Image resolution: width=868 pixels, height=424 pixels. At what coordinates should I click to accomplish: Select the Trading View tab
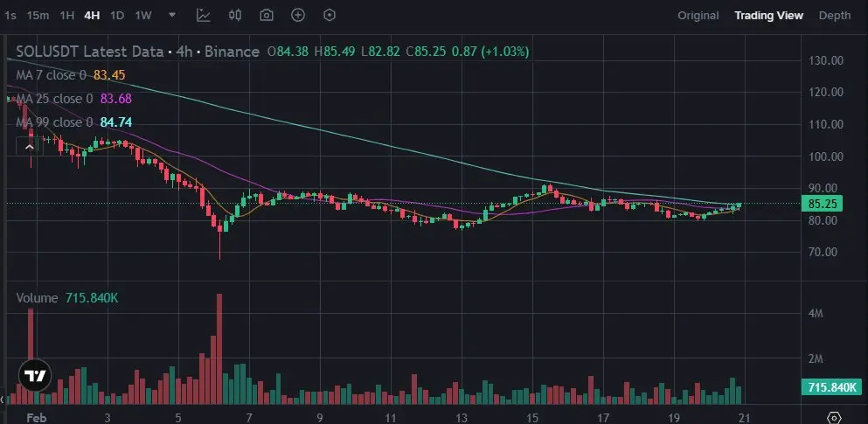[x=768, y=16]
